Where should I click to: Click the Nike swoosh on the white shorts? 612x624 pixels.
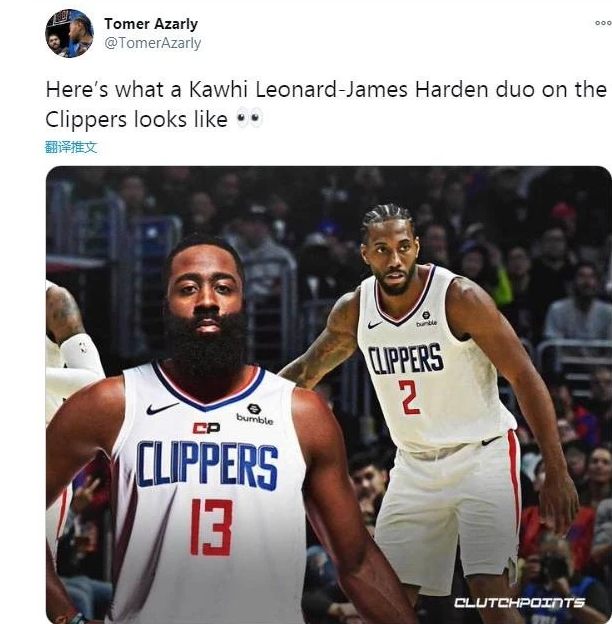(491, 441)
